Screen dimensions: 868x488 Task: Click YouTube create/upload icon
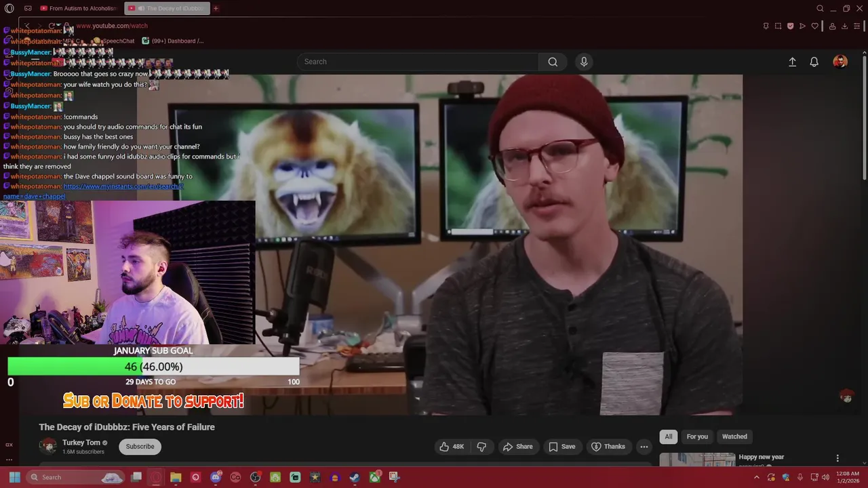pyautogui.click(x=792, y=62)
